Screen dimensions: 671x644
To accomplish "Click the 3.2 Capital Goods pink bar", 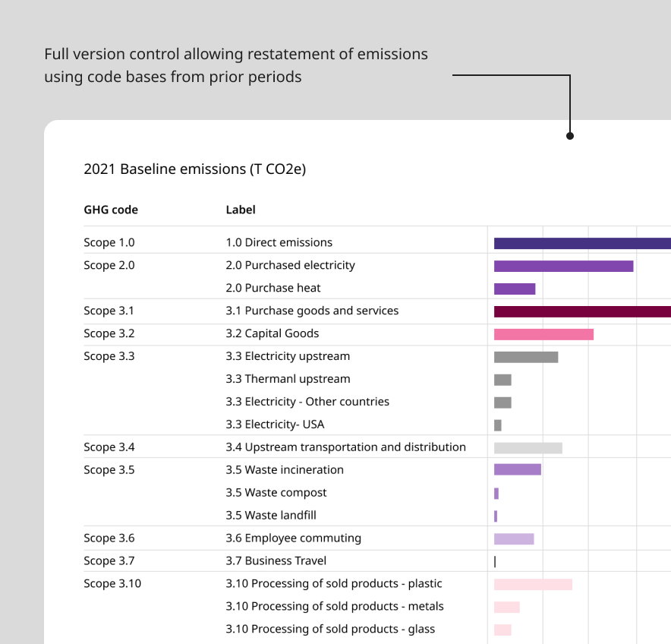I will point(543,334).
